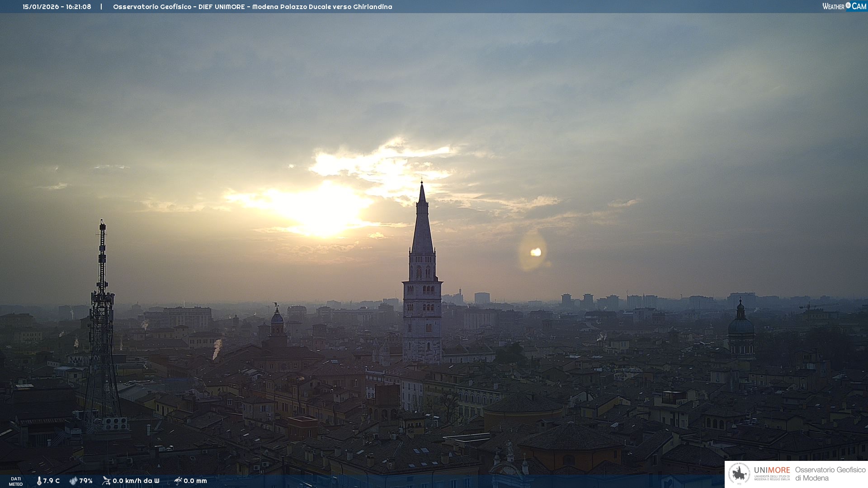The width and height of the screenshot is (868, 488).
Task: Click the WeatherCam logo
Action: coord(844,6)
